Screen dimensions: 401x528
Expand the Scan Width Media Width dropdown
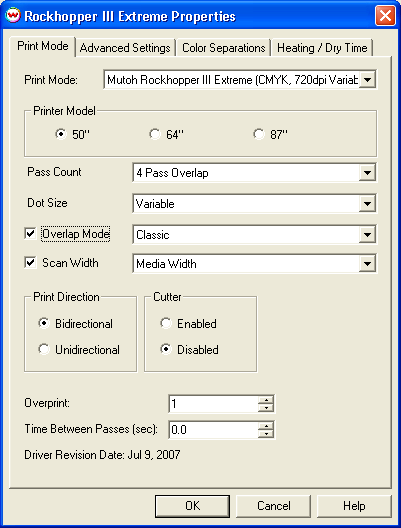[367, 264]
